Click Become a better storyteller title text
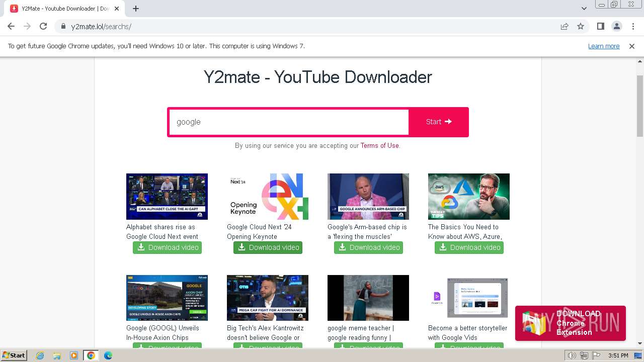Viewport: 644px width, 362px height. click(468, 333)
